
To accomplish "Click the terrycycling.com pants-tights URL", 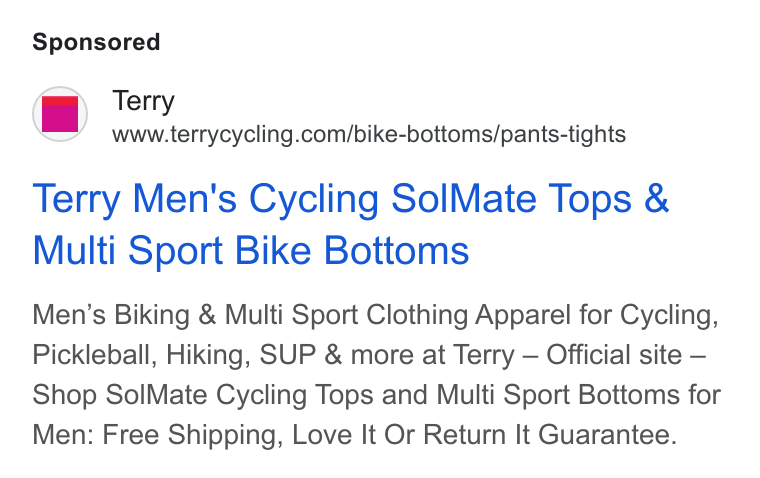I will [x=369, y=134].
